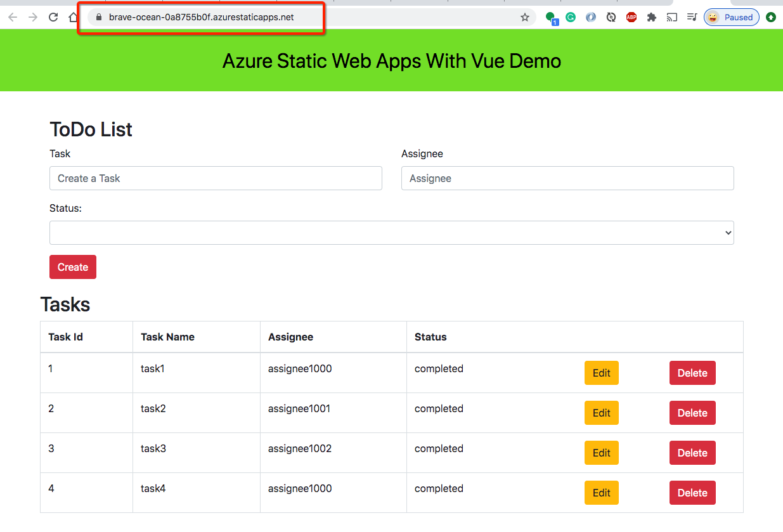Open the browser home page icon
783x532 pixels.
pos(74,17)
